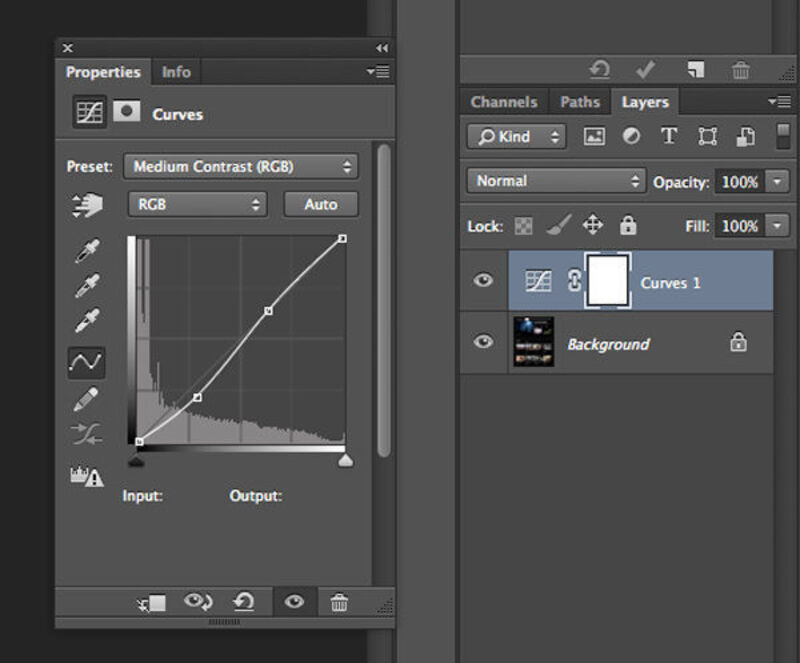Viewport: 800px width, 663px height.
Task: Reset Curves to adjustment defaults
Action: [243, 602]
